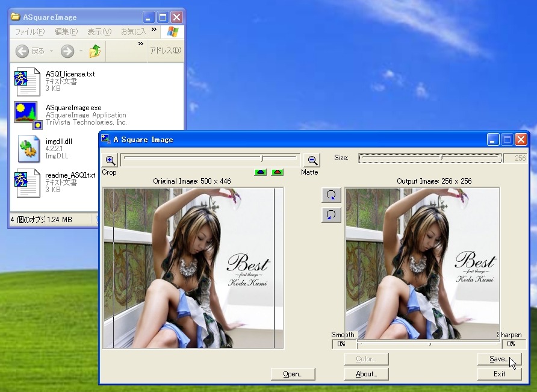The width and height of the screenshot is (537, 392).
Task: Open the ファイル(F) menu
Action: coord(29,32)
